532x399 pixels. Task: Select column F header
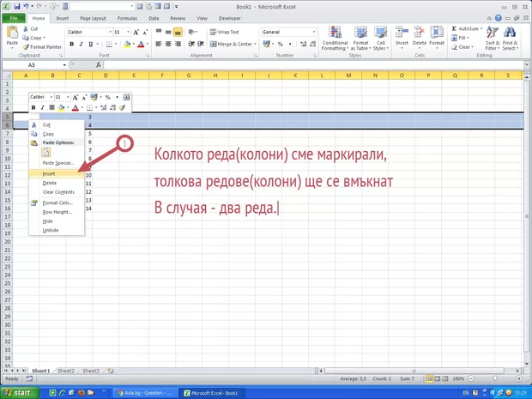(x=162, y=76)
